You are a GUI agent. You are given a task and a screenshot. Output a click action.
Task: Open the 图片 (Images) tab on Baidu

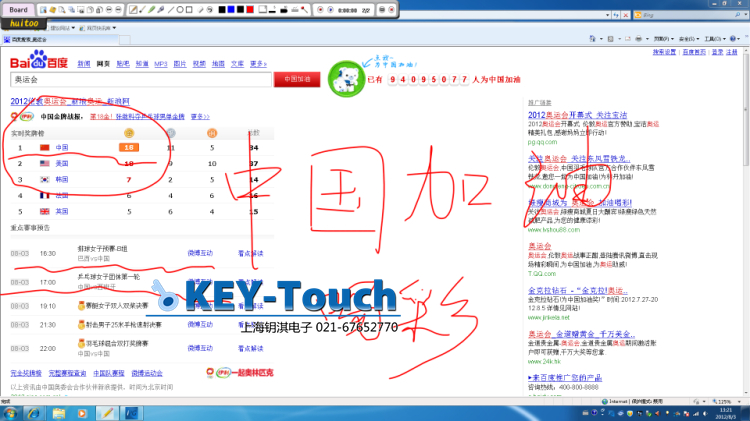180,64
